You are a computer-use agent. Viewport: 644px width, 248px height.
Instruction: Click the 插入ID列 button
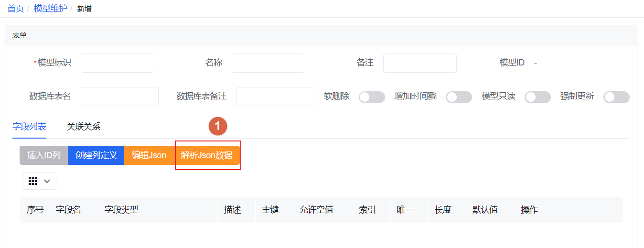tap(44, 155)
